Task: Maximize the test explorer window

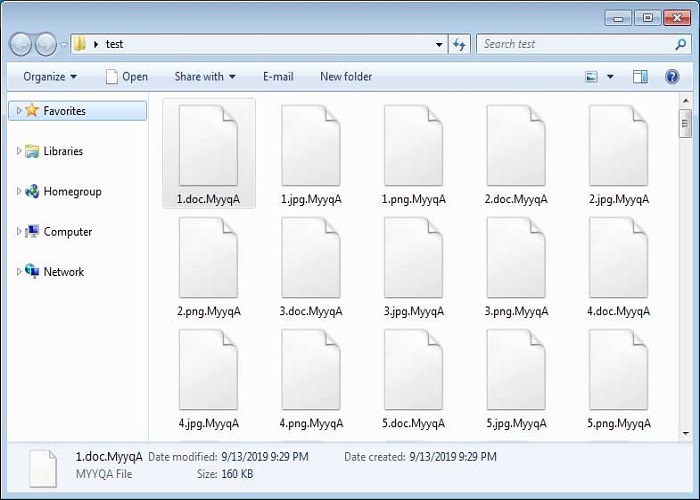Action: [647, 18]
